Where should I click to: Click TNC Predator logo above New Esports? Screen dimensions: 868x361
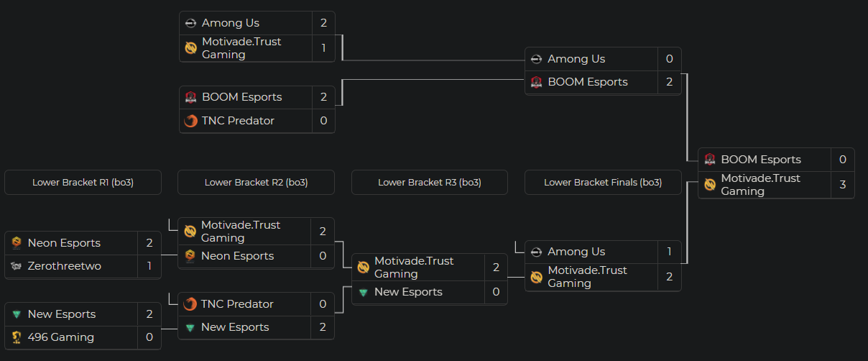coord(190,304)
